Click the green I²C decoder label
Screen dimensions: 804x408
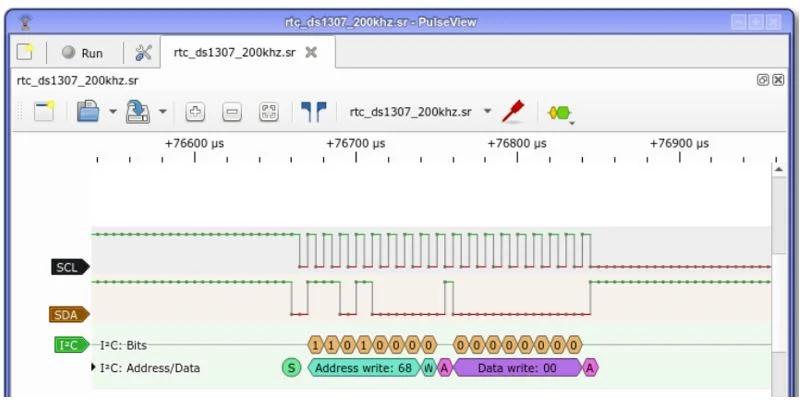tap(69, 345)
